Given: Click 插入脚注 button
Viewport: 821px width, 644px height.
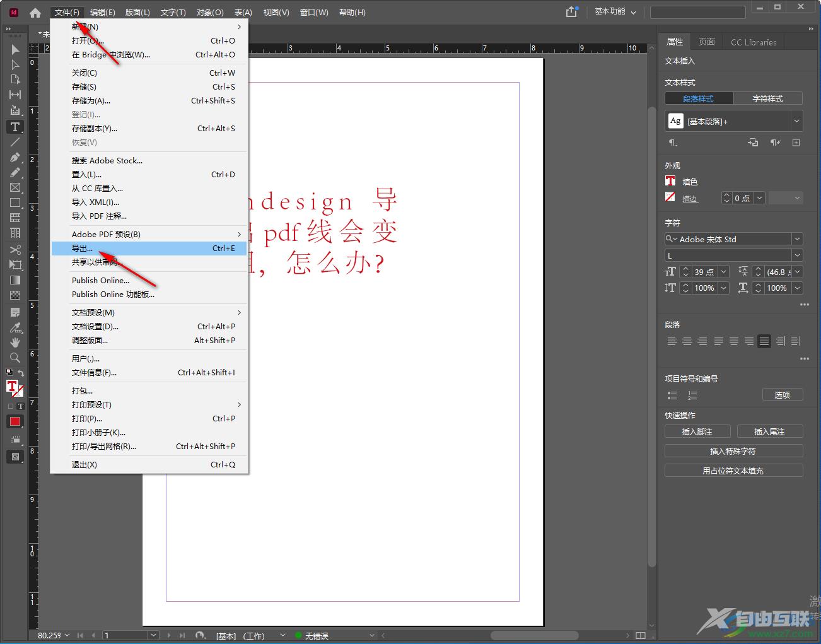Looking at the screenshot, I should [697, 431].
